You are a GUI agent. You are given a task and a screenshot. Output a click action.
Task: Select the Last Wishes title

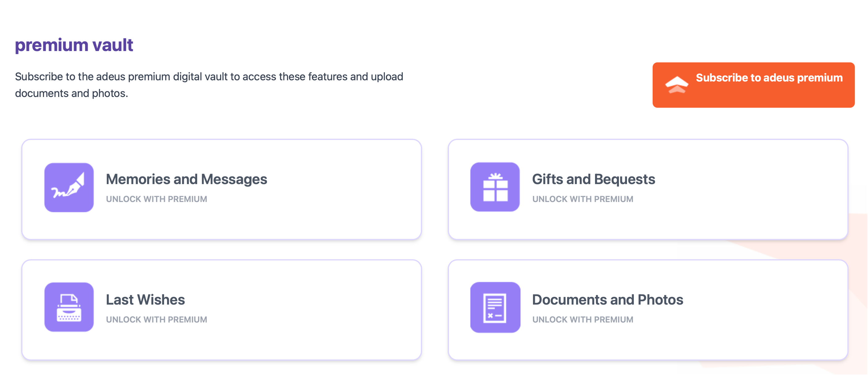(x=145, y=300)
